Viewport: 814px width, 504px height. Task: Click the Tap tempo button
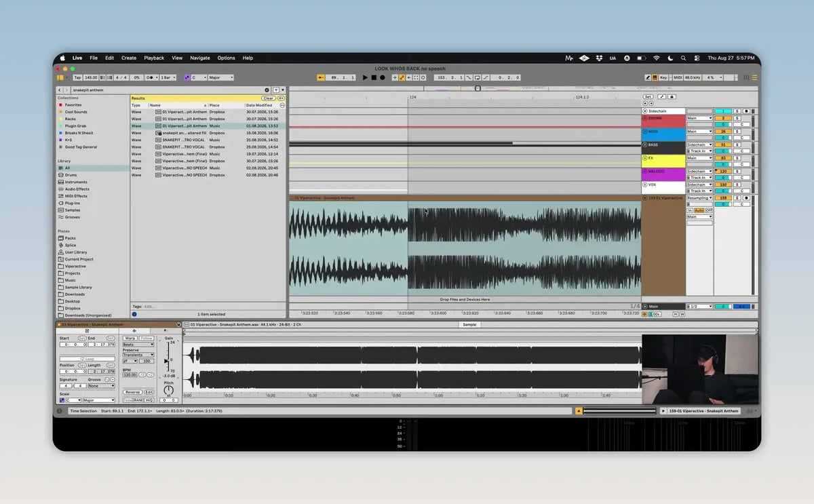[x=77, y=77]
